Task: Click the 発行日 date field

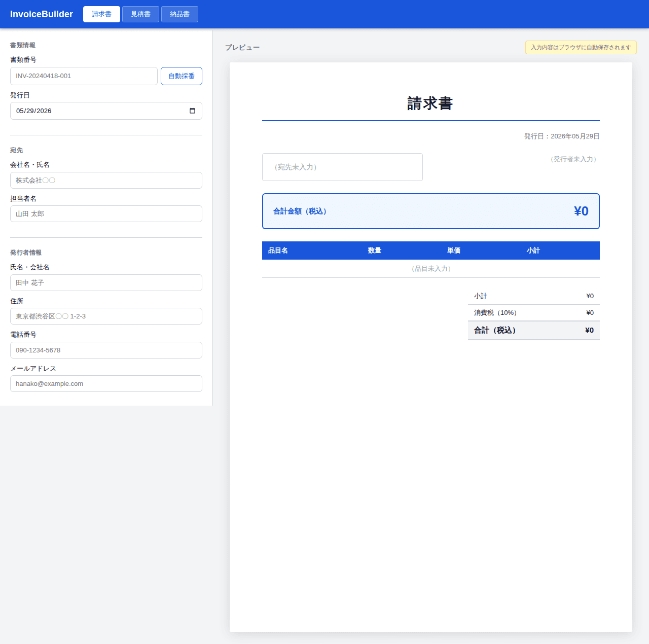Action: click(106, 111)
